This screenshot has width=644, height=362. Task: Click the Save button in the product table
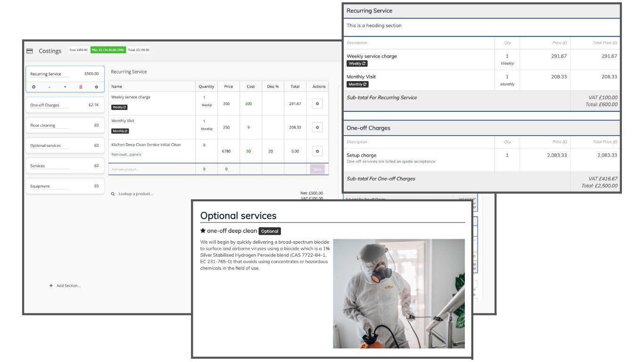317,169
